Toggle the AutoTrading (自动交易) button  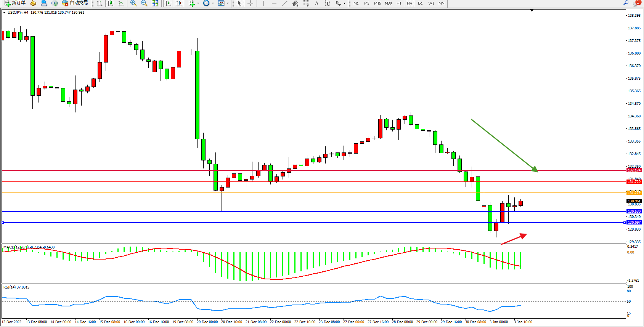[75, 3]
